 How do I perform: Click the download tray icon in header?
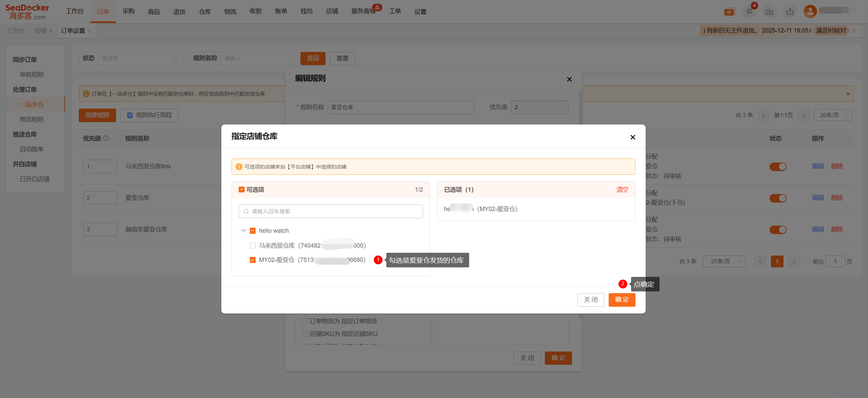tap(770, 12)
